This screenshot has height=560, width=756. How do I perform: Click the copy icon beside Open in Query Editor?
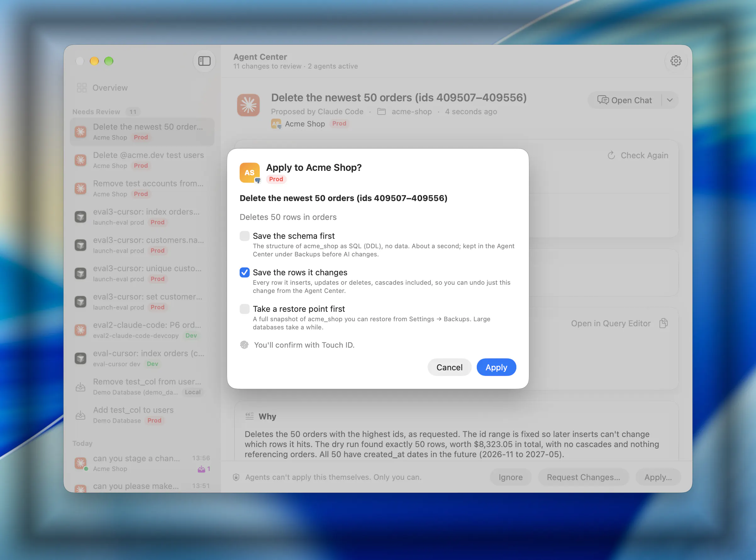(664, 323)
